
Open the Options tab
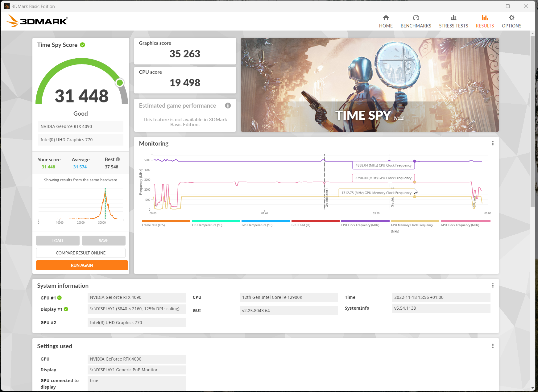(x=511, y=21)
